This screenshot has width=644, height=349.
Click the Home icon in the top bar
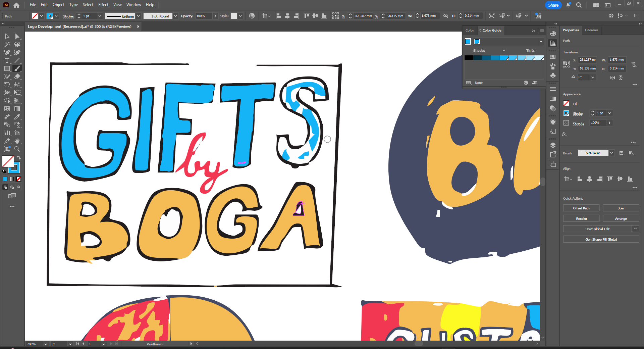point(16,5)
